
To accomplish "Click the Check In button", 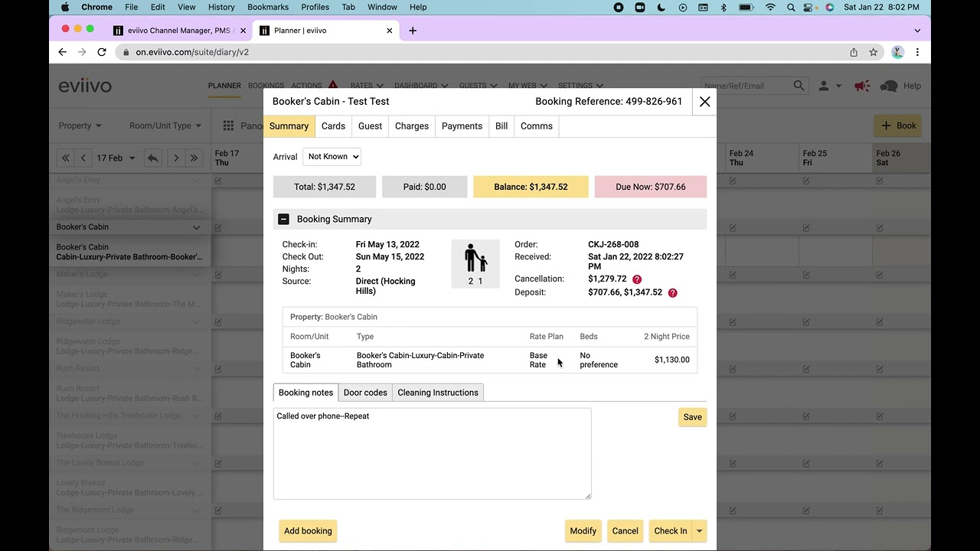I will tap(670, 531).
